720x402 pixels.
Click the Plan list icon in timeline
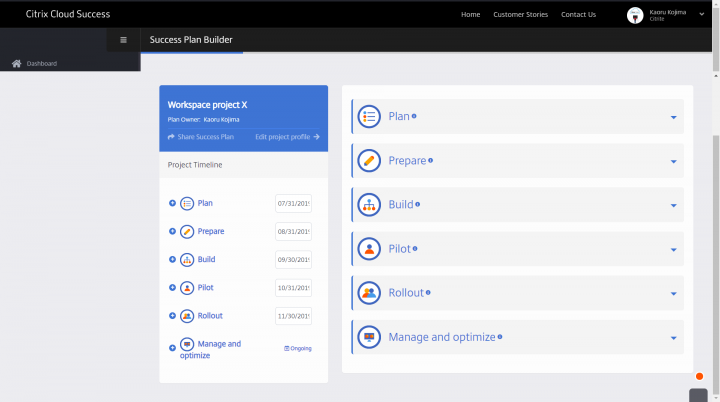click(187, 204)
